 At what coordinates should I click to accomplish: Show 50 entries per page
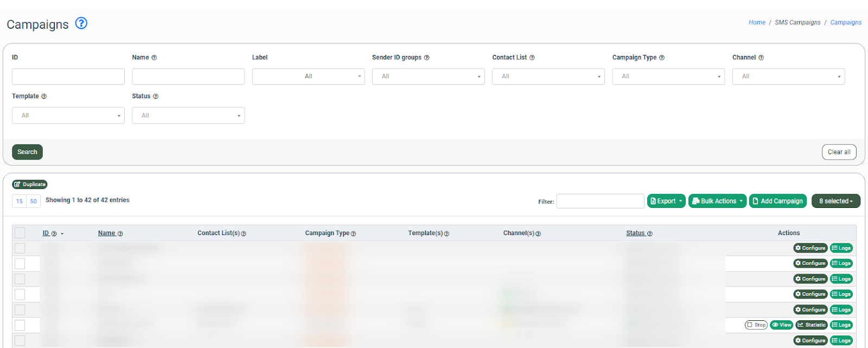pyautogui.click(x=34, y=201)
